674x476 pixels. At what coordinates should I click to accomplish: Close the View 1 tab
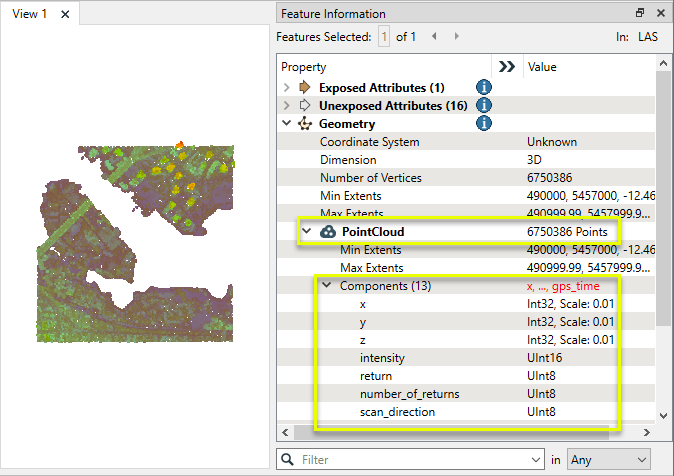pos(65,14)
